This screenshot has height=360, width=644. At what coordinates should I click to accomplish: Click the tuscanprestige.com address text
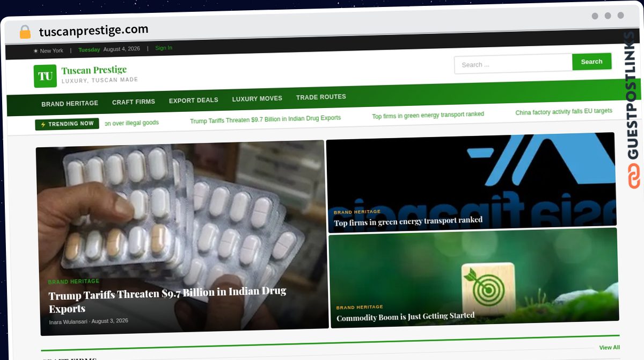[x=93, y=31]
